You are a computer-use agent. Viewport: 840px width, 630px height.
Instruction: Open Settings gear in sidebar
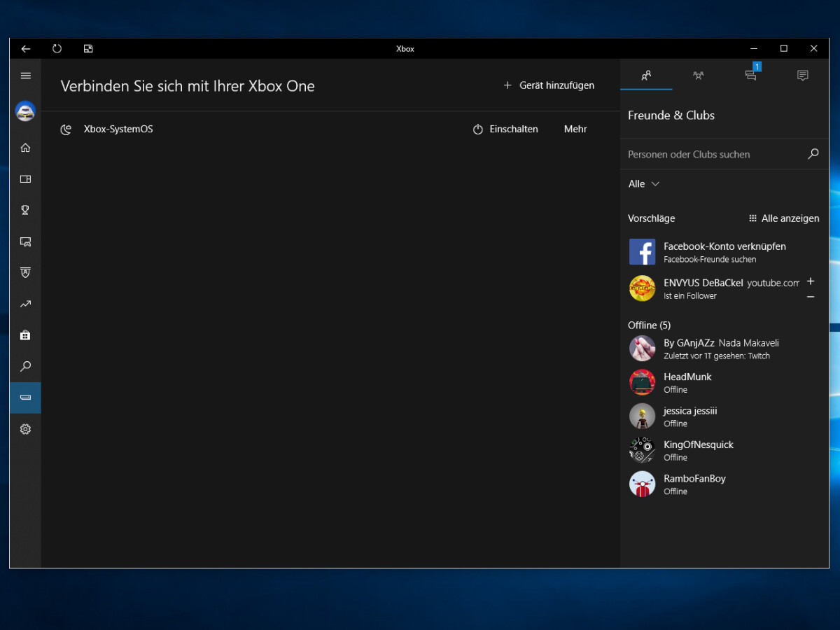click(x=26, y=429)
